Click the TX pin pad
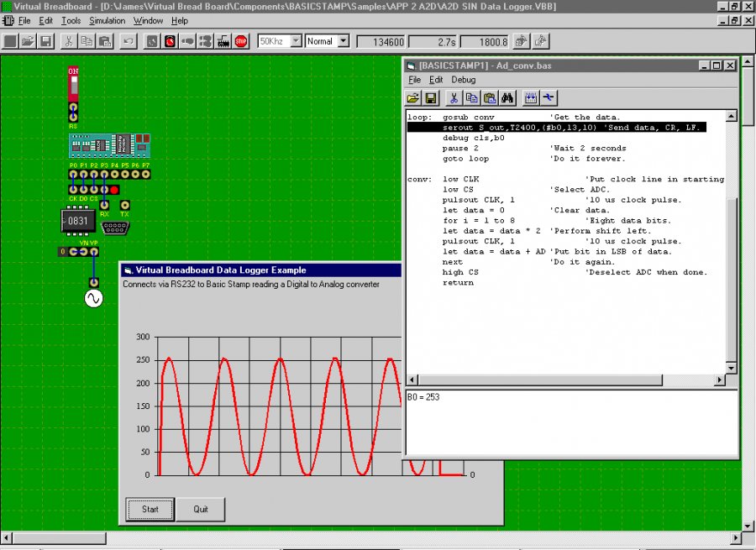The image size is (756, 550). 125,205
